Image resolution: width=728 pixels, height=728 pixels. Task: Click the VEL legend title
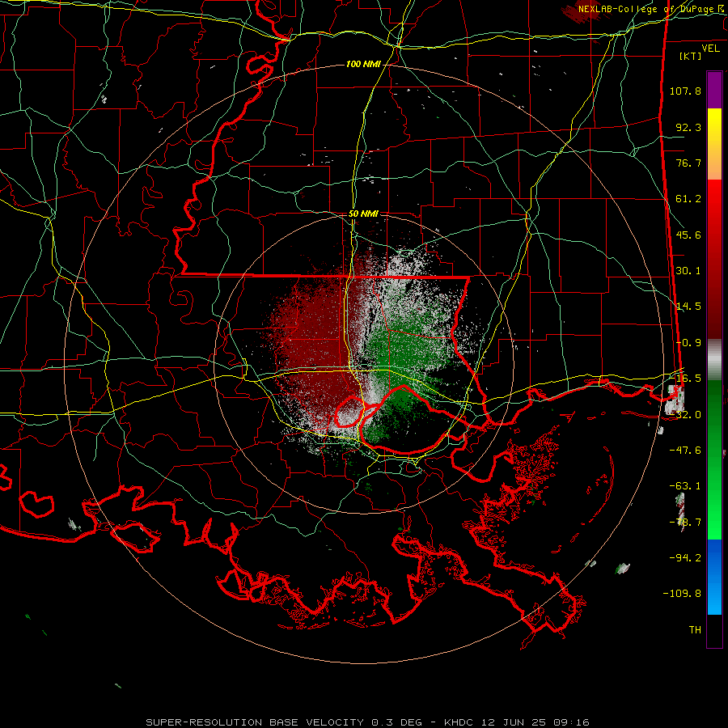pyautogui.click(x=710, y=49)
